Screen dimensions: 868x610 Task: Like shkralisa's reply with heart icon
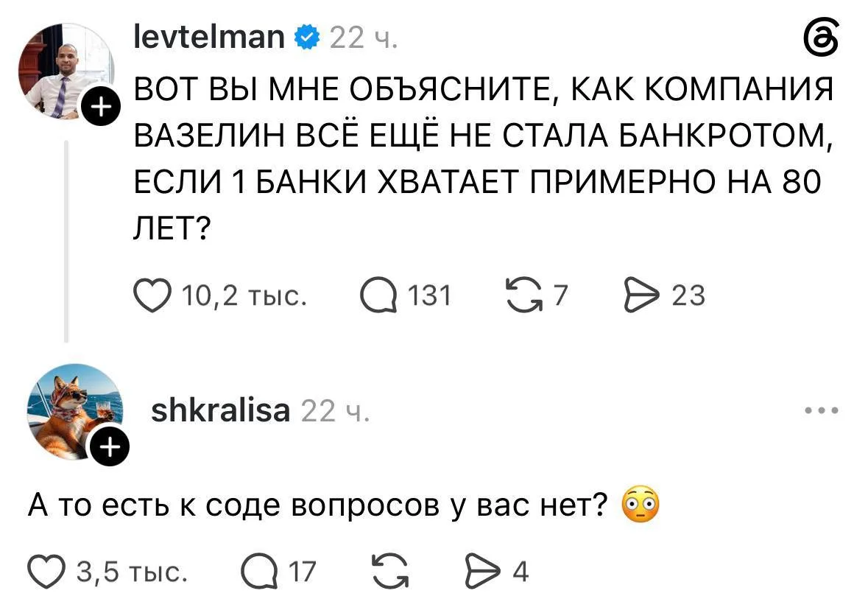[x=46, y=572]
